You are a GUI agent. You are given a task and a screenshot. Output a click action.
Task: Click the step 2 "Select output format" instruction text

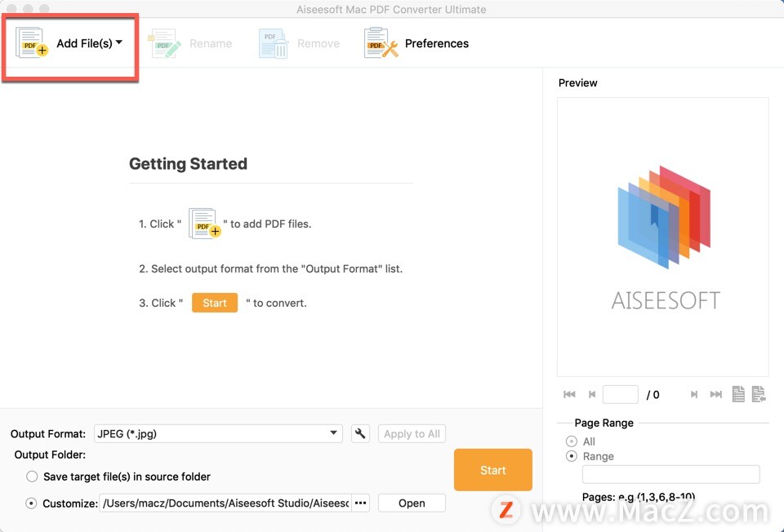pos(270,268)
